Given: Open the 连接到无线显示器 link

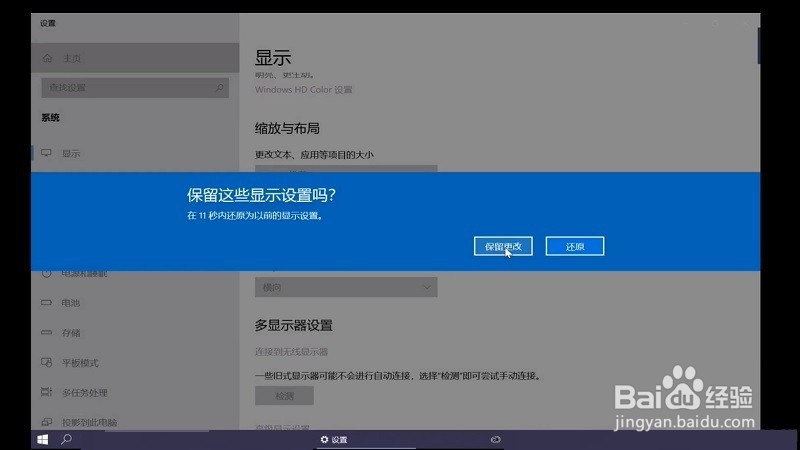Looking at the screenshot, I should click(x=291, y=352).
